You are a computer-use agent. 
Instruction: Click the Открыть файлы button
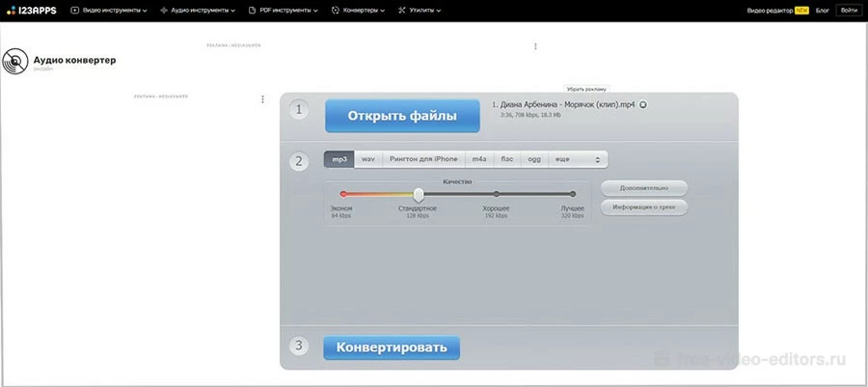point(402,116)
